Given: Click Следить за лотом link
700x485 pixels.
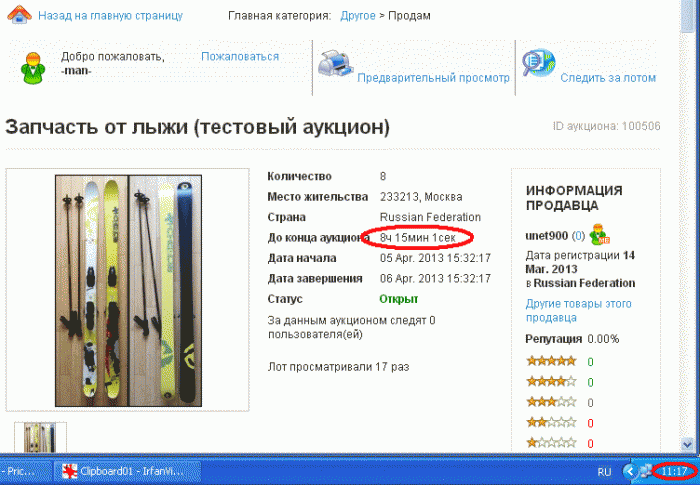Looking at the screenshot, I should point(608,78).
